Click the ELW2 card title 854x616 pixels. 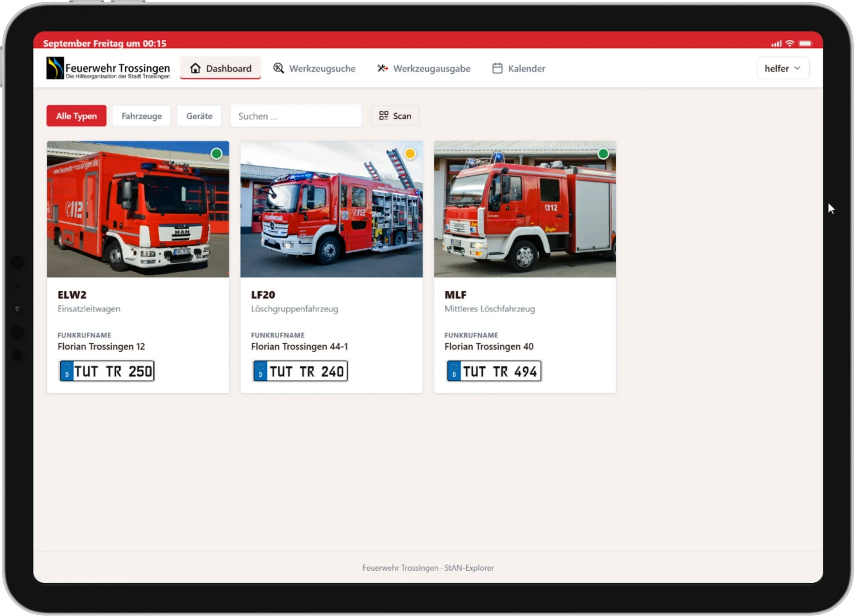(x=72, y=295)
